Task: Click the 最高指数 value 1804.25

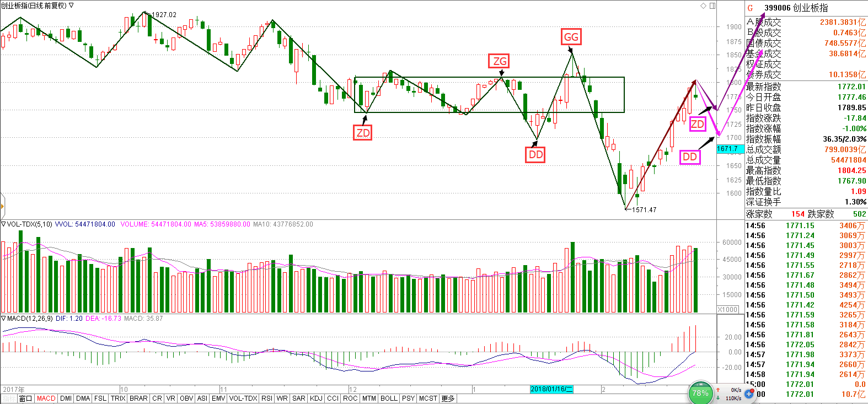Action: pos(852,170)
